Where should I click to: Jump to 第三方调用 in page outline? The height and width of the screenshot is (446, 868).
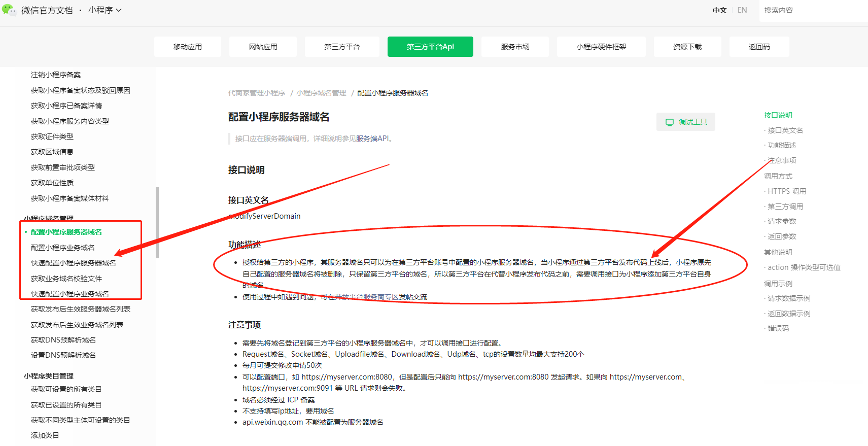[x=785, y=207]
